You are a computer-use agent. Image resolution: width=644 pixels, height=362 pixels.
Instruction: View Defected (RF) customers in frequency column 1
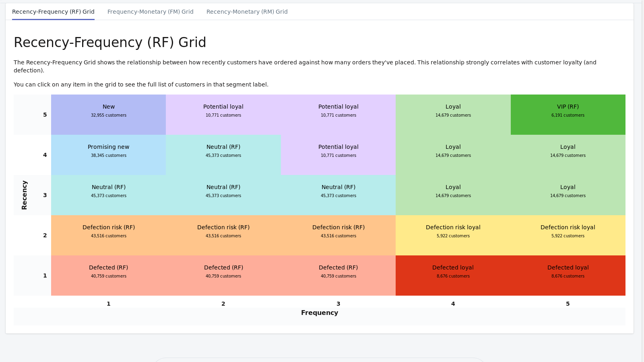point(109,276)
